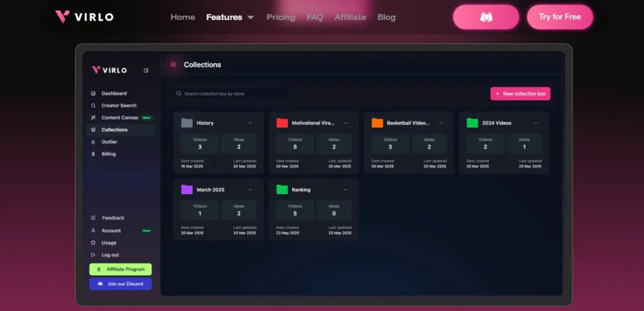The height and width of the screenshot is (311, 644).
Task: Open options menu on Basketball Video card
Action: (x=441, y=123)
